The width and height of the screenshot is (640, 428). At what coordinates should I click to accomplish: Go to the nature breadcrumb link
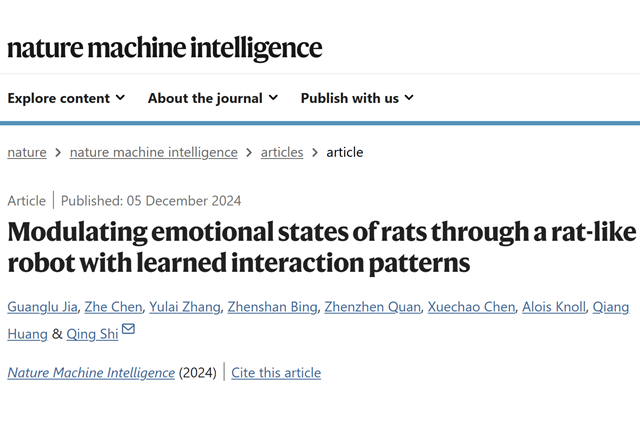(27, 152)
